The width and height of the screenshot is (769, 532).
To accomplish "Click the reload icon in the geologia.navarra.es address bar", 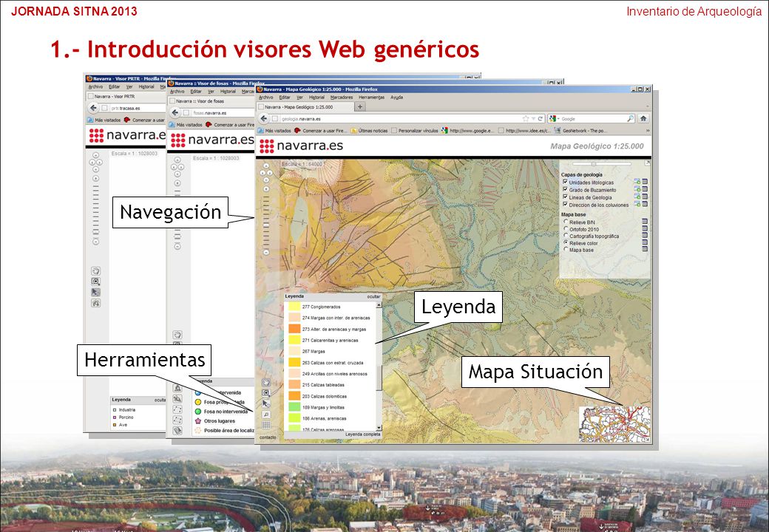I will [541, 118].
